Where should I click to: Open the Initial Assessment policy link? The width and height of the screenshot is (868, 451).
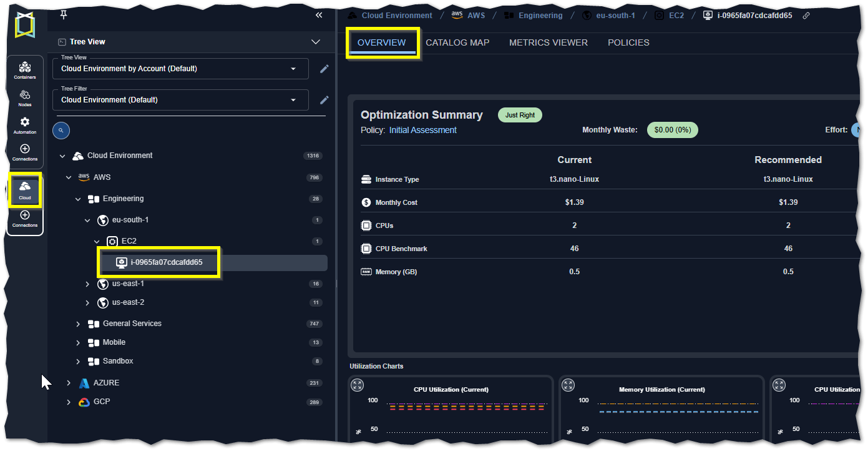tap(423, 130)
